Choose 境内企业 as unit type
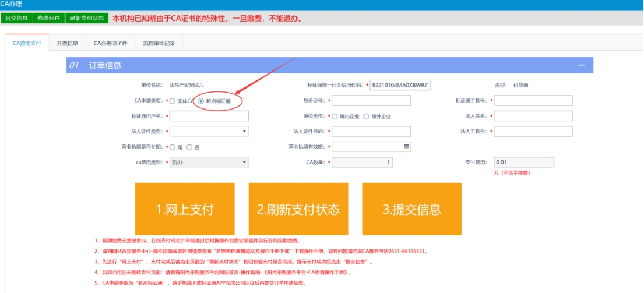 335,116
